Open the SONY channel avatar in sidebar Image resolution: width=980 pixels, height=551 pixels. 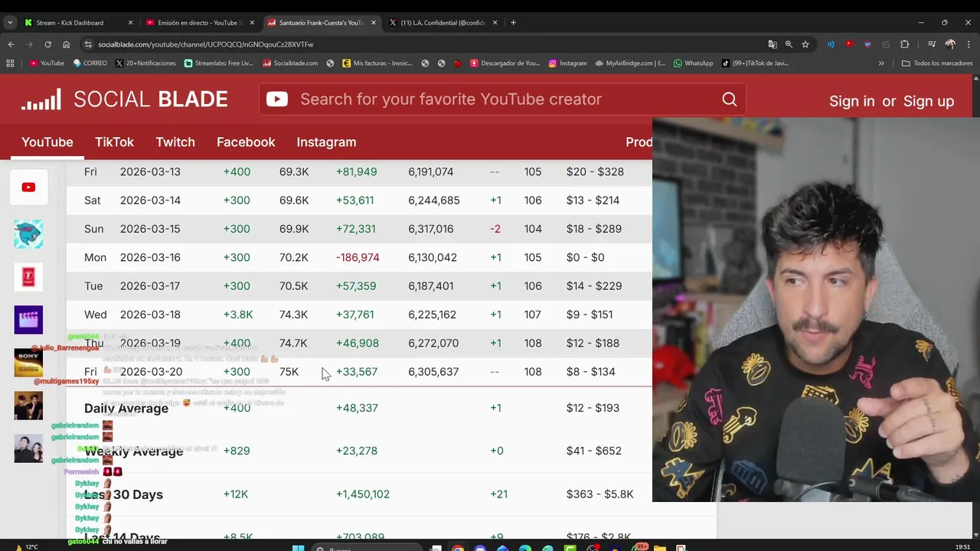tap(28, 363)
